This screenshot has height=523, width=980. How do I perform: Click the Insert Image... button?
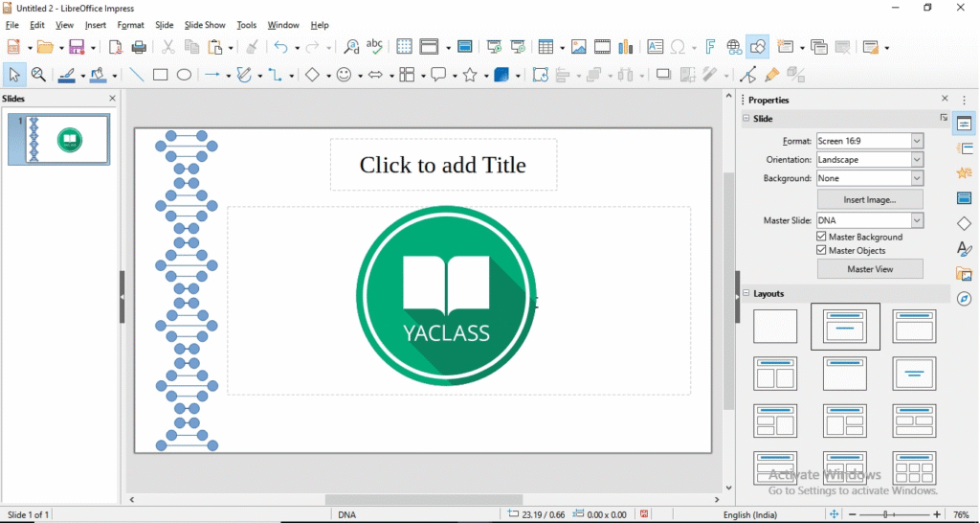click(x=869, y=200)
